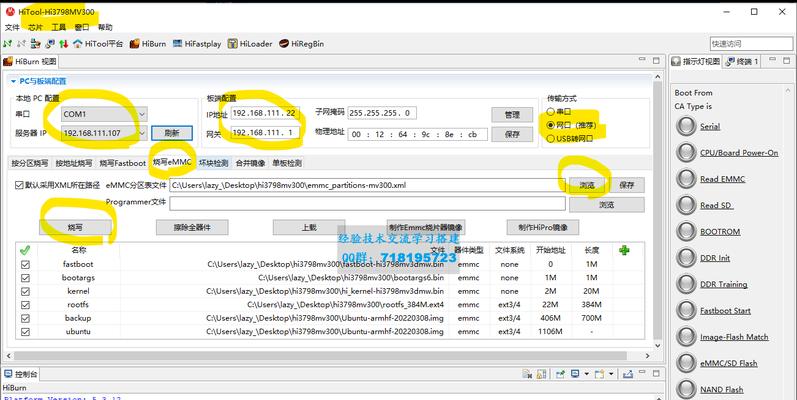
Task: Minimize the console panel
Action: click(x=642, y=374)
